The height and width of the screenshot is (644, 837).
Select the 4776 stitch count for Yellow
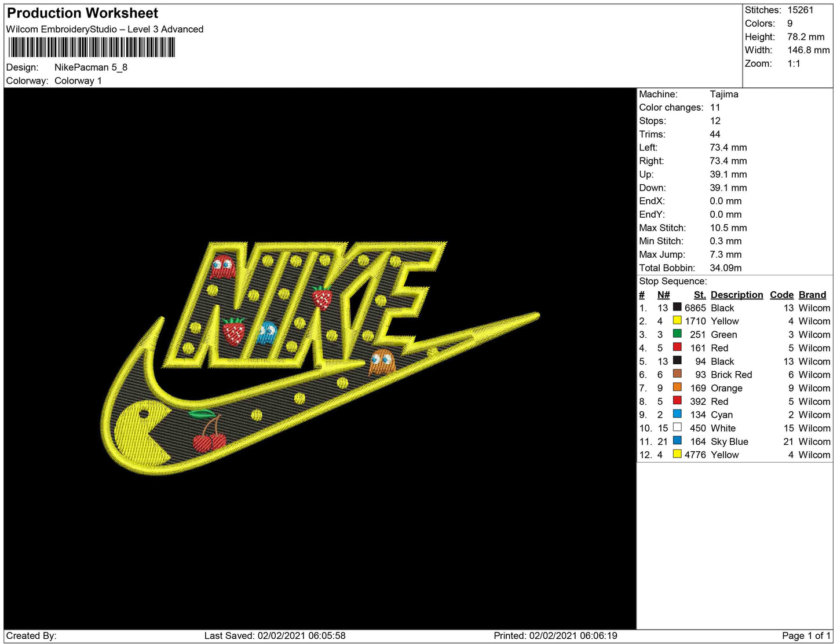(x=695, y=455)
